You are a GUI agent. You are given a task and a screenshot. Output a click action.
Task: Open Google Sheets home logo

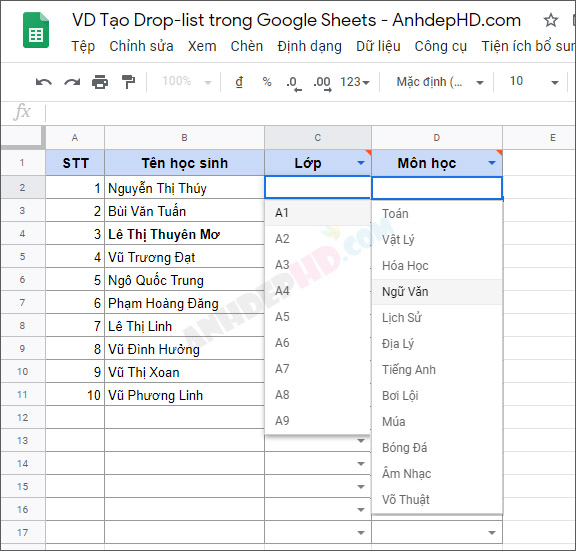coord(36,30)
